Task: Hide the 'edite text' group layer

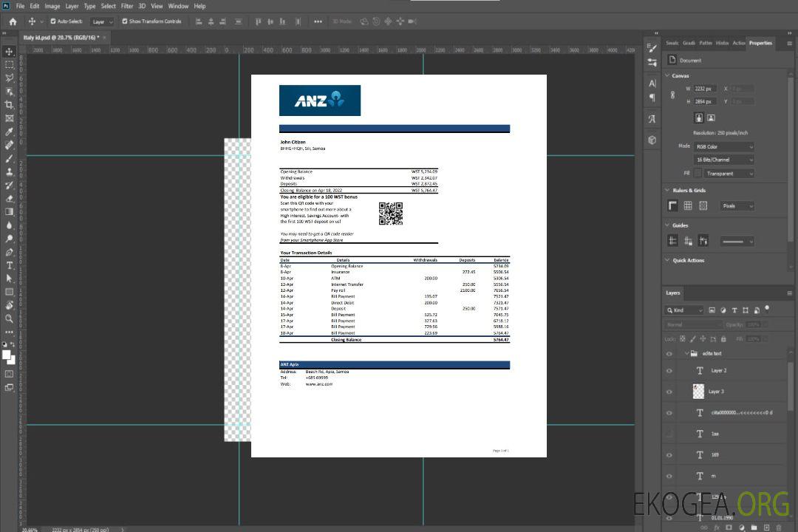Action: point(669,354)
